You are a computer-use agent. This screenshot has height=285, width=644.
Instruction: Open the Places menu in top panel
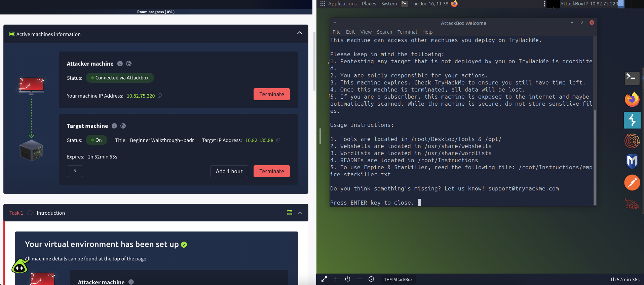[x=369, y=4]
